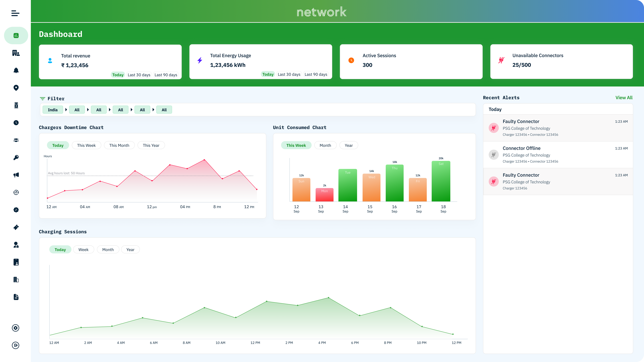
Task: Select Last 90 days under Total Energy Usage
Action: click(316, 74)
